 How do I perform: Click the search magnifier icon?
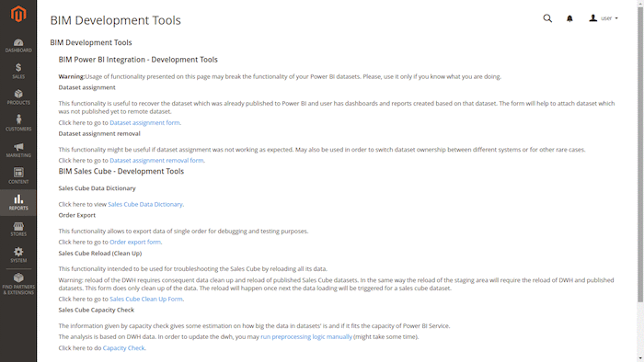coord(547,18)
